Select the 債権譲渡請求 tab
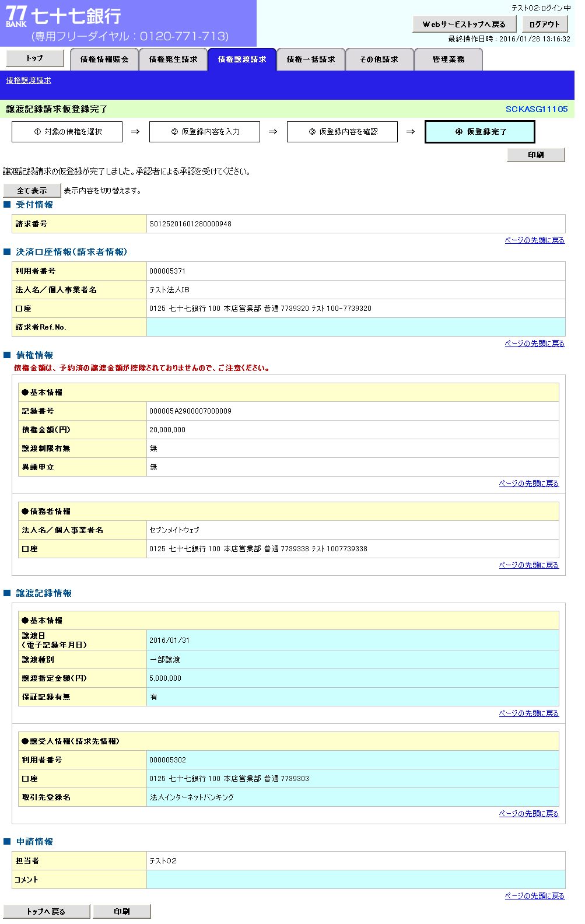The image size is (585, 924). click(x=242, y=60)
